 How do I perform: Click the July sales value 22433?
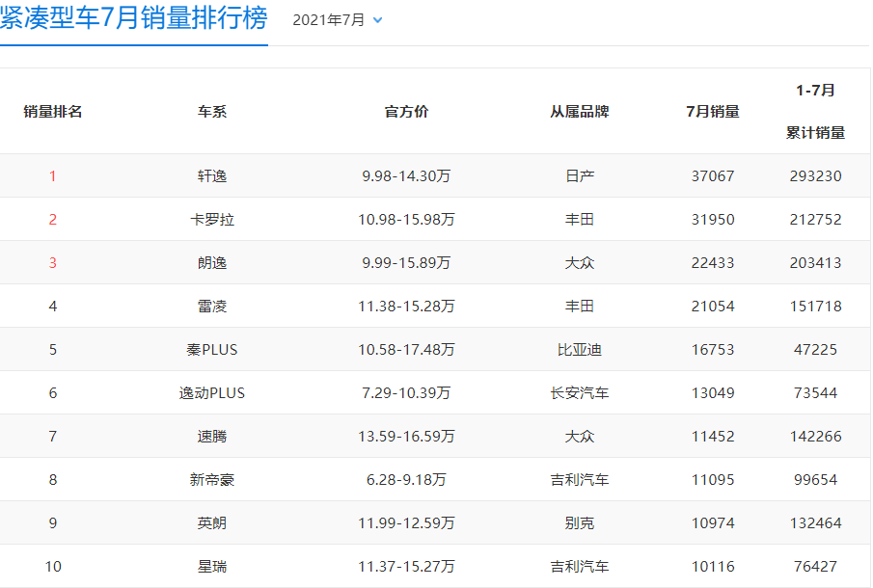(x=713, y=262)
